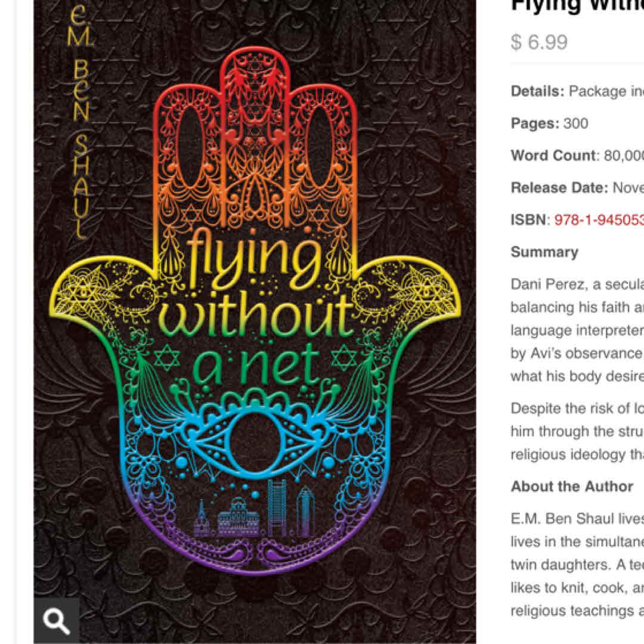Click the Dani Perez summary paragraph

(x=577, y=330)
